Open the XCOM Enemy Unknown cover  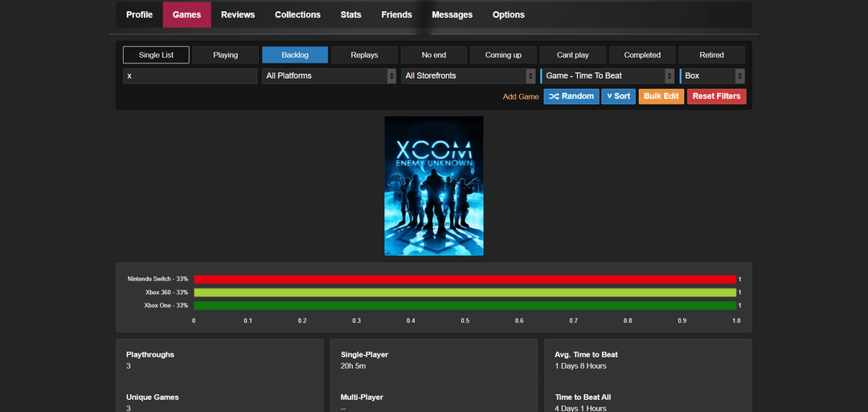[434, 186]
